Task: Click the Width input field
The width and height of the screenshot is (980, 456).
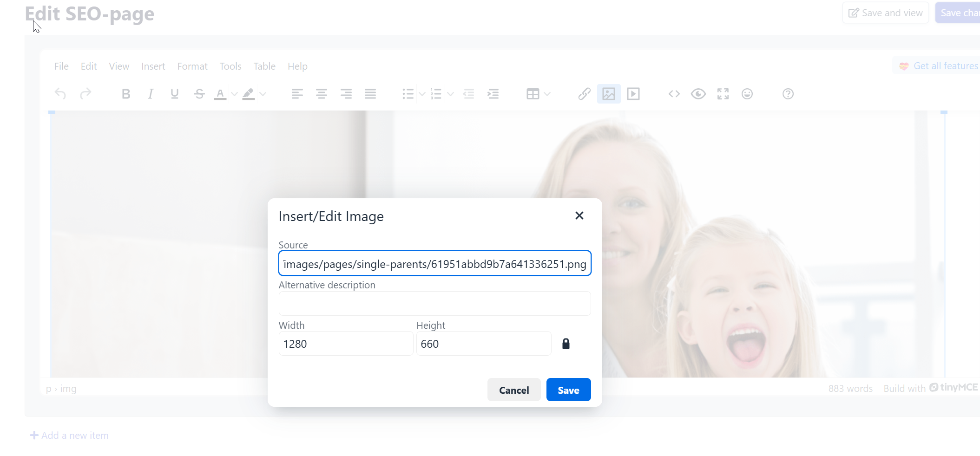Action: click(x=346, y=344)
